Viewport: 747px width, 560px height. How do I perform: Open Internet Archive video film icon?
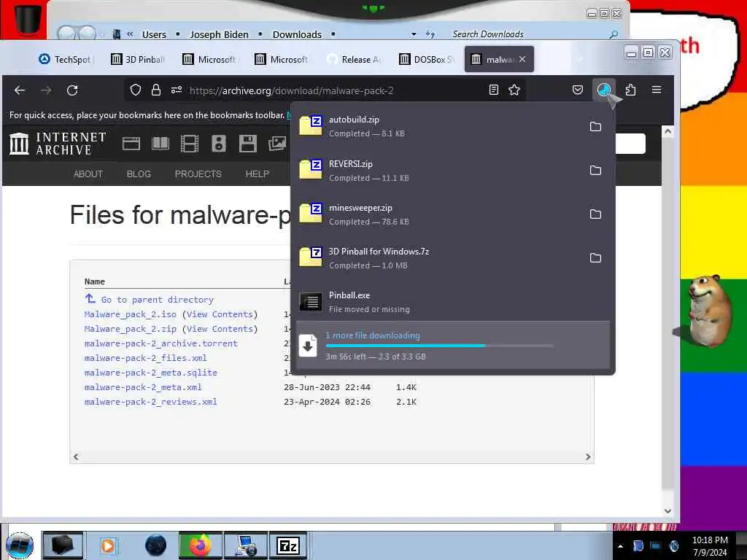coord(189,144)
